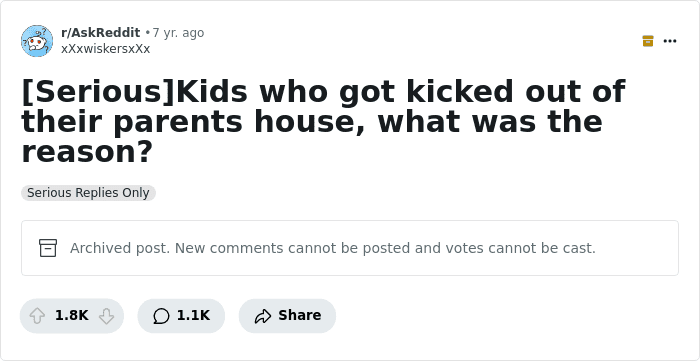Click the "[Serious]" tag in the title
This screenshot has height=361, width=700.
tap(98, 91)
